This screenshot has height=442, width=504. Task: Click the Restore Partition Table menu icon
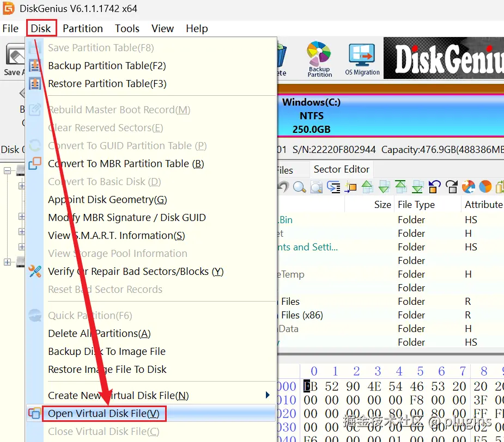click(35, 83)
